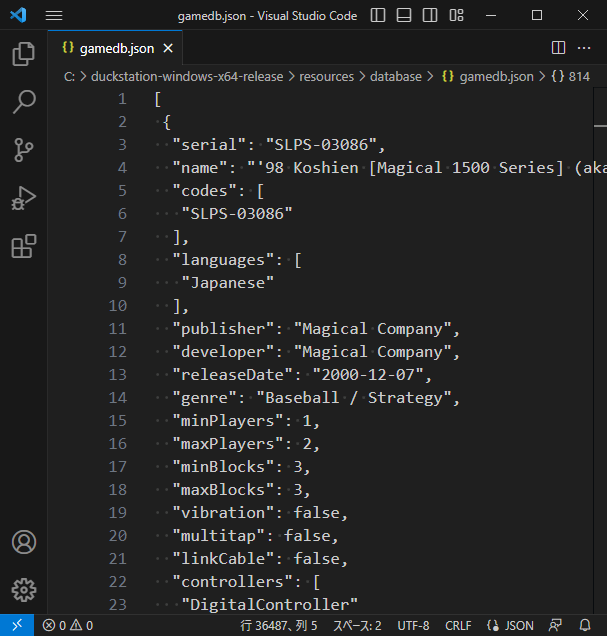Close the gamedb.json tab
Viewport: 607px width, 636px height.
pyautogui.click(x=168, y=48)
